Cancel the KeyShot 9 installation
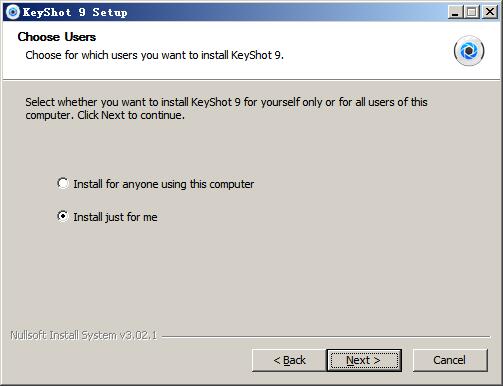Viewport: 503px width, 386px height. (x=450, y=360)
